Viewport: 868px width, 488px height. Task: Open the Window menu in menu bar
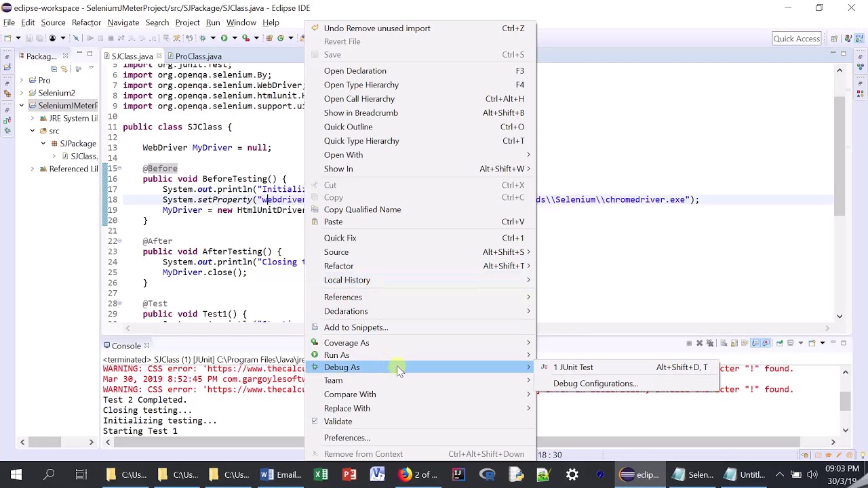pos(241,22)
